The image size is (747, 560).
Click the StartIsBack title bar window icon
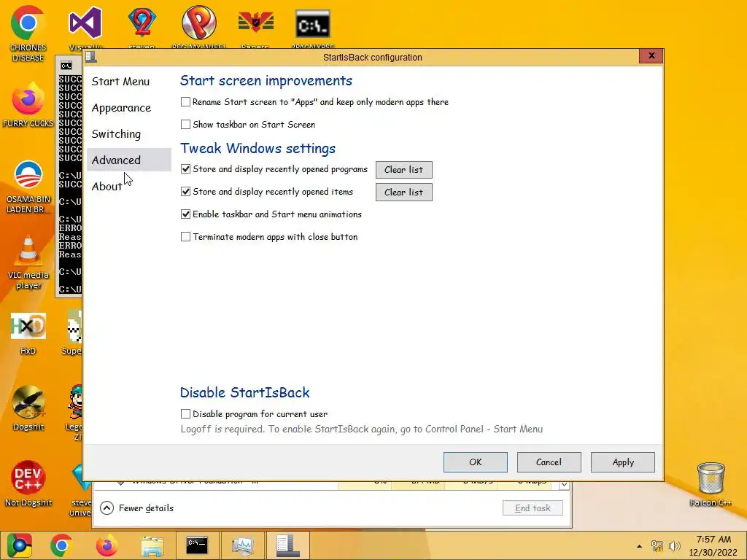(x=91, y=57)
